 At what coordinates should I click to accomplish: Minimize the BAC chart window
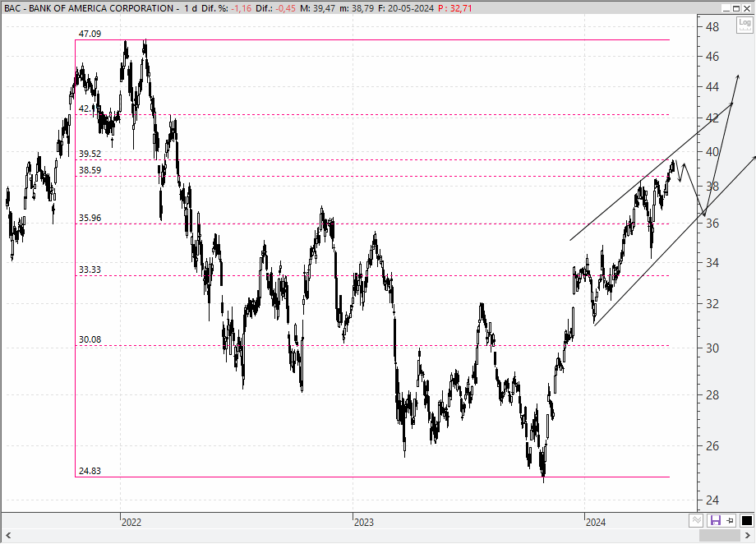click(726, 8)
